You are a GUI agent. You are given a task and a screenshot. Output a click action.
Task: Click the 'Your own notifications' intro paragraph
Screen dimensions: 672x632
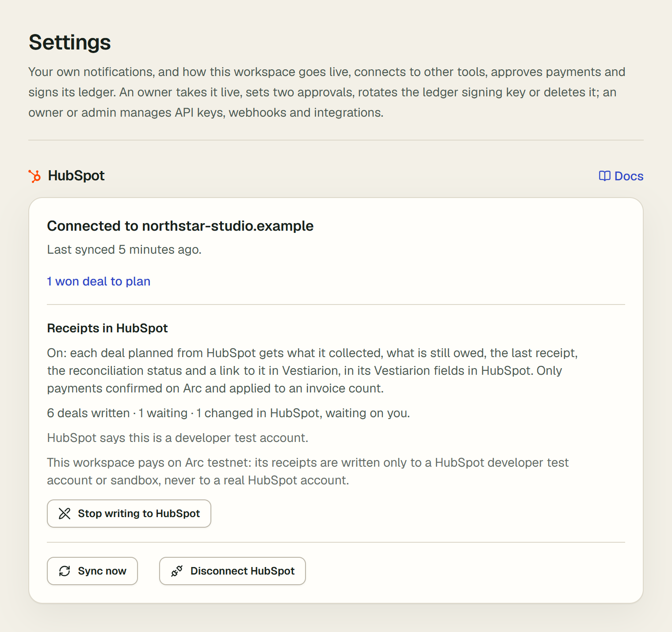(x=327, y=92)
